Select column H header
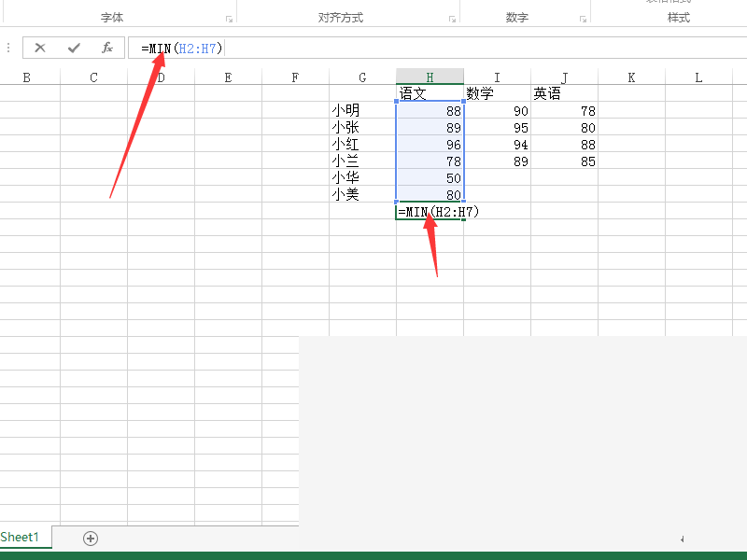The width and height of the screenshot is (747, 560). click(430, 77)
